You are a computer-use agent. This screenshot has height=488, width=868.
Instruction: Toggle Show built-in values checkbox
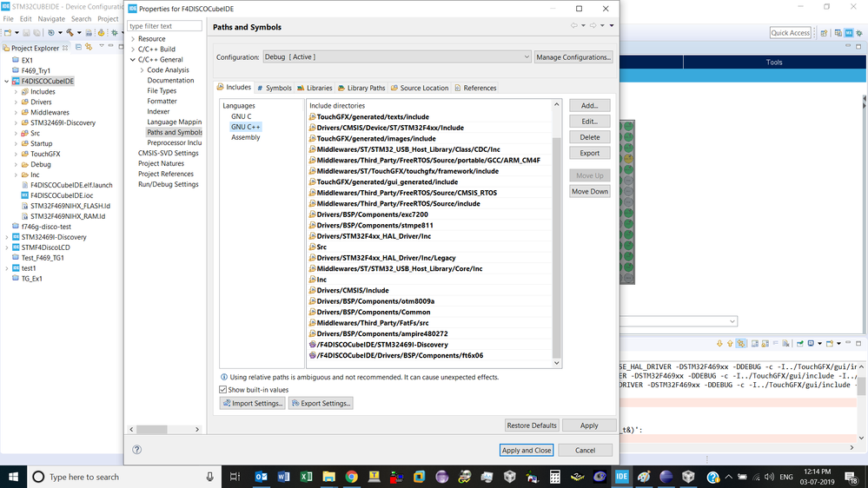pos(223,390)
